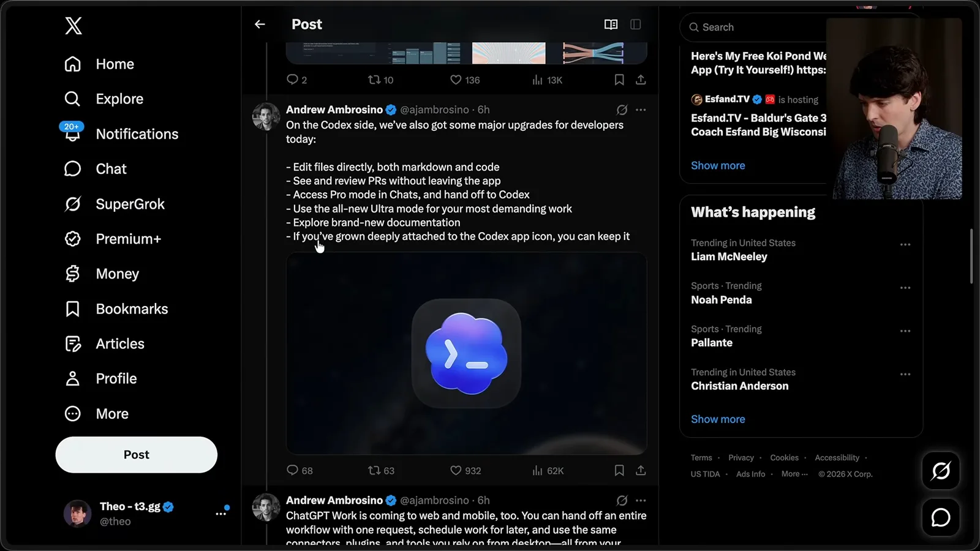The height and width of the screenshot is (551, 980).
Task: Open the Privacy footer link
Action: click(741, 458)
